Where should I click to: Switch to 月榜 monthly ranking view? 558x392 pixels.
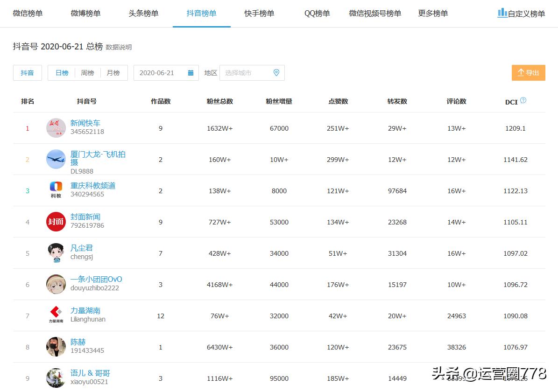113,73
